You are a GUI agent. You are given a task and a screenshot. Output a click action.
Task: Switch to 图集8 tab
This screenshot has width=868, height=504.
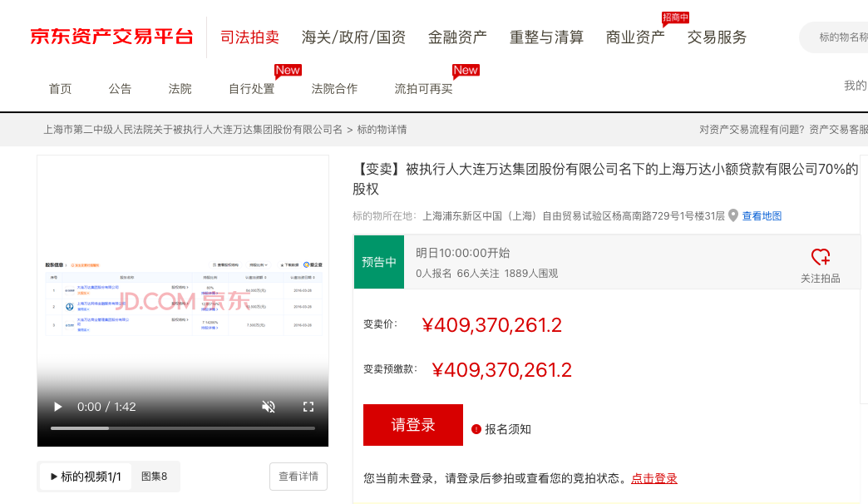point(155,477)
